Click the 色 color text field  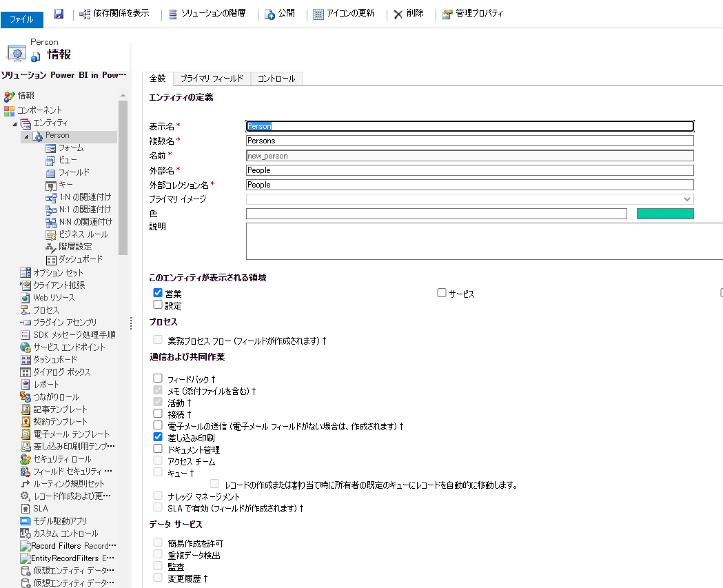[x=437, y=214]
